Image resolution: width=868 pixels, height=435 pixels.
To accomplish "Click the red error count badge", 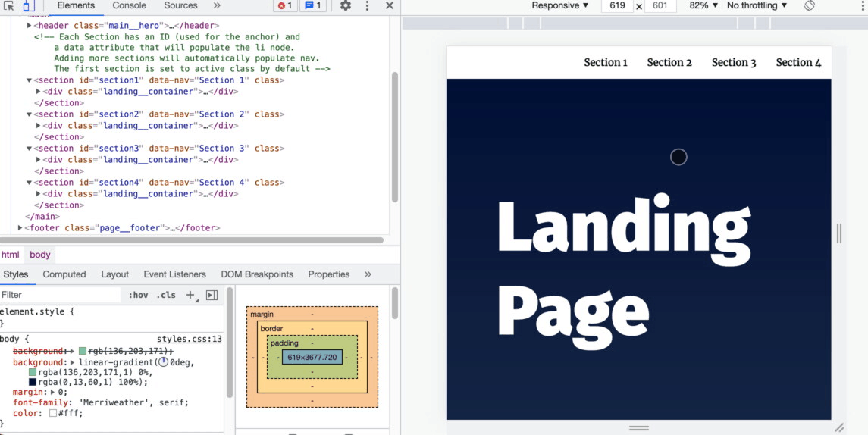I will click(x=285, y=5).
